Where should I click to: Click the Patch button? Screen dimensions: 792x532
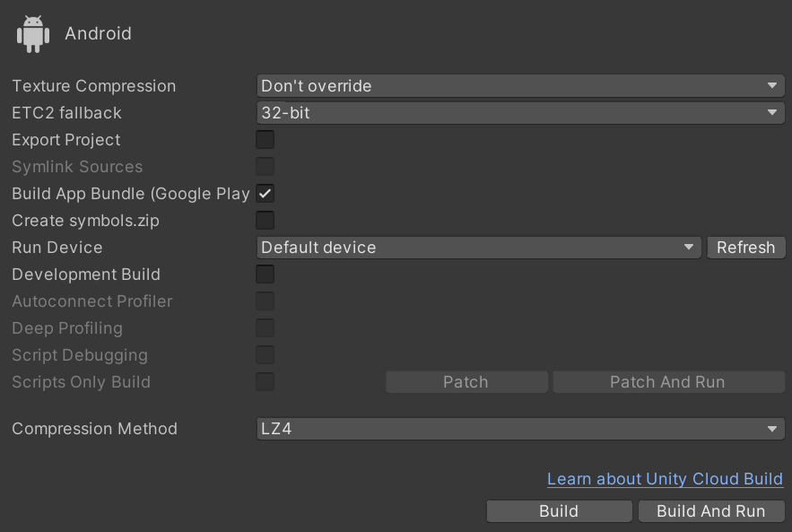466,382
